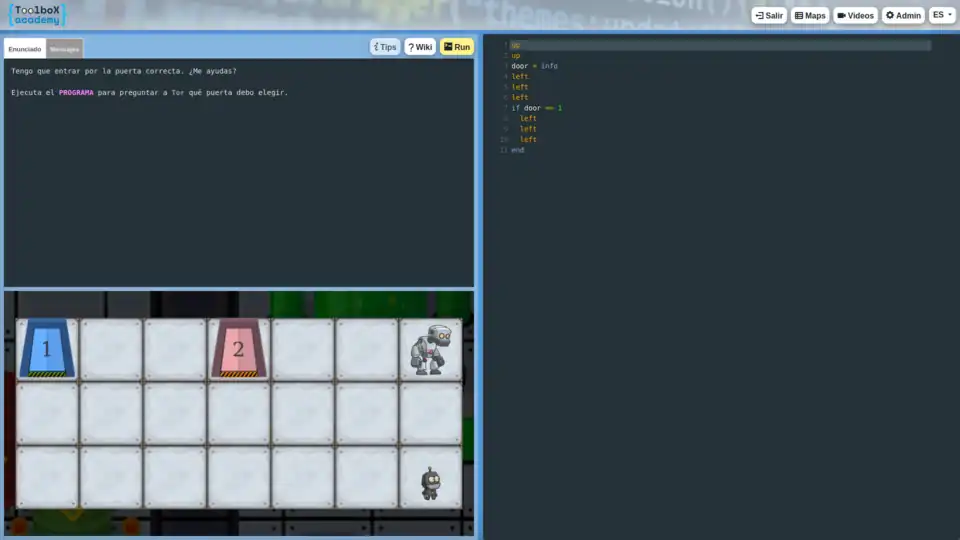Viewport: 960px width, 540px height.
Task: Open the Wiki help page
Action: (420, 47)
